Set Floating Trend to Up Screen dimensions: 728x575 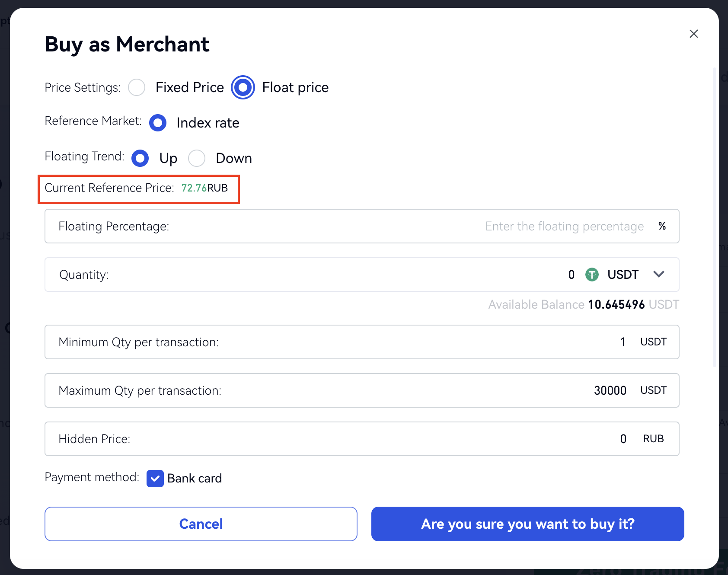point(140,158)
